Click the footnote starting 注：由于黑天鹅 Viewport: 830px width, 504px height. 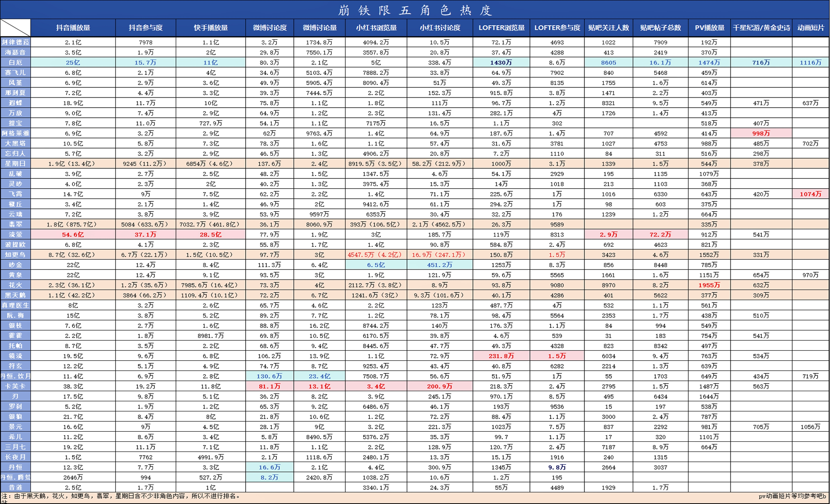click(121, 496)
